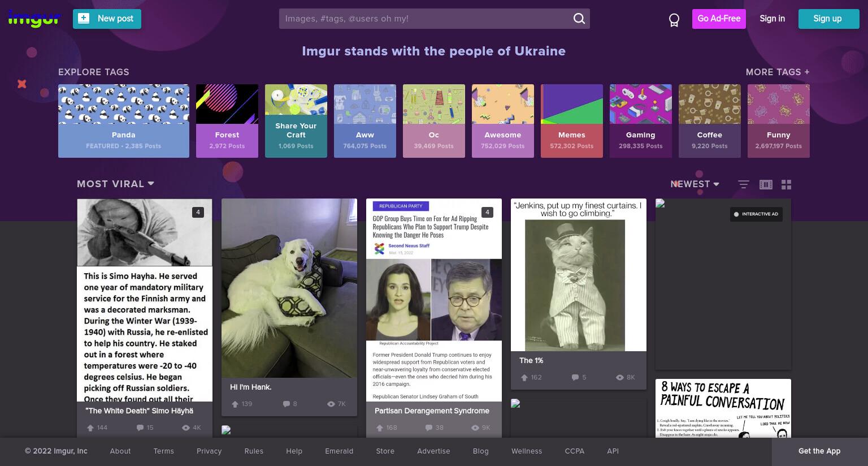Click the search magnifier icon
This screenshot has height=466, width=868.
click(x=579, y=19)
